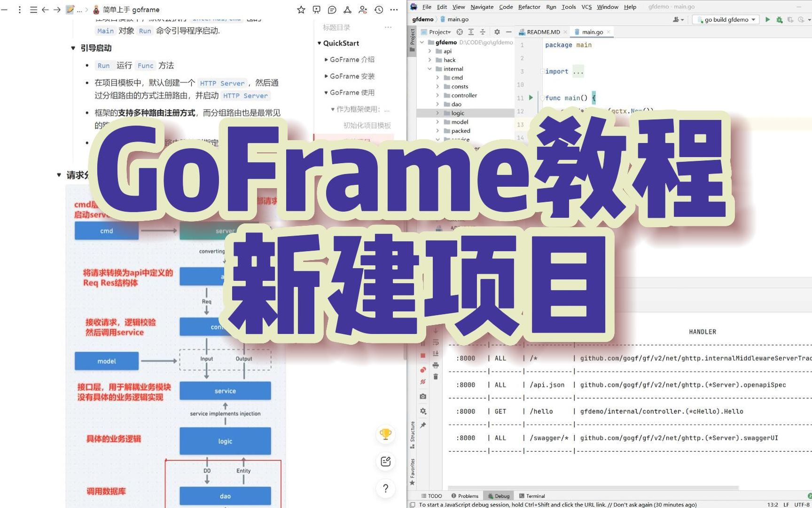Viewport: 812px width, 508px height.
Task: Toggle scroll-to-end icon in console toolbar
Action: tap(436, 353)
